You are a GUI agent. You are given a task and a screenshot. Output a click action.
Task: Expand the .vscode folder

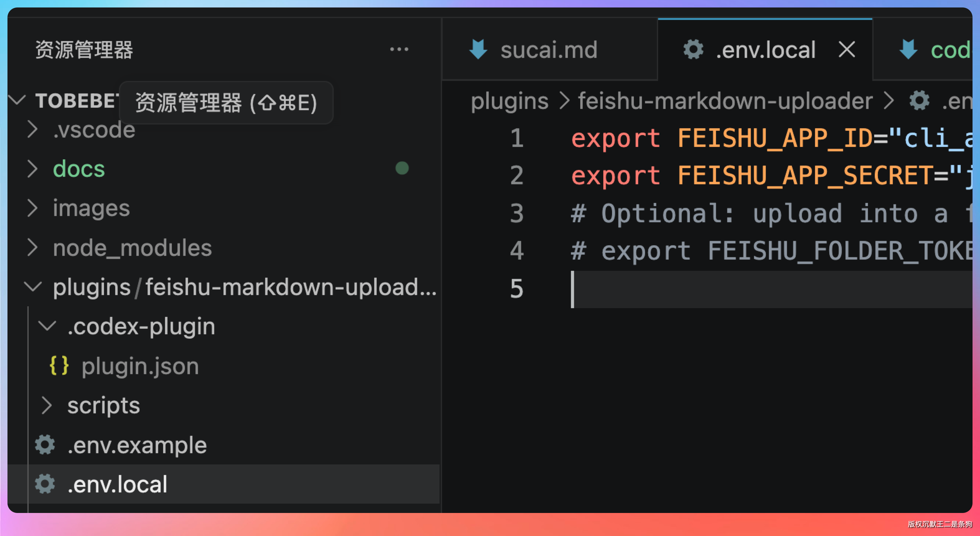point(33,129)
